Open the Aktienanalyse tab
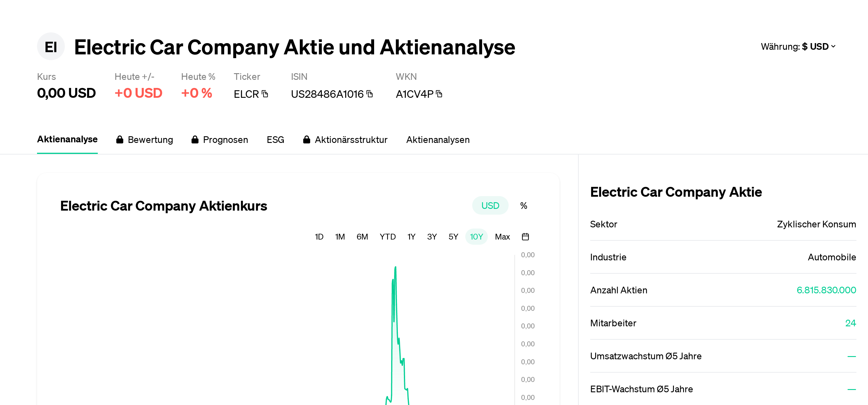This screenshot has width=868, height=405. 67,139
